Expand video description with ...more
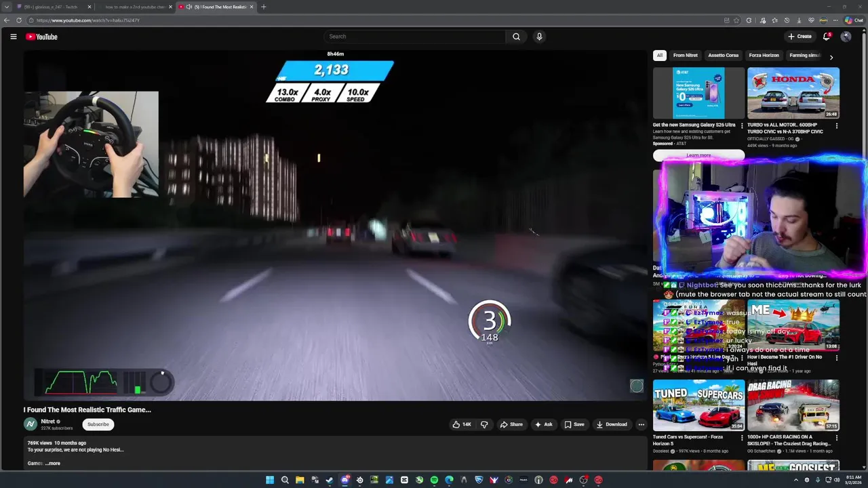Image resolution: width=868 pixels, height=488 pixels. click(x=53, y=463)
